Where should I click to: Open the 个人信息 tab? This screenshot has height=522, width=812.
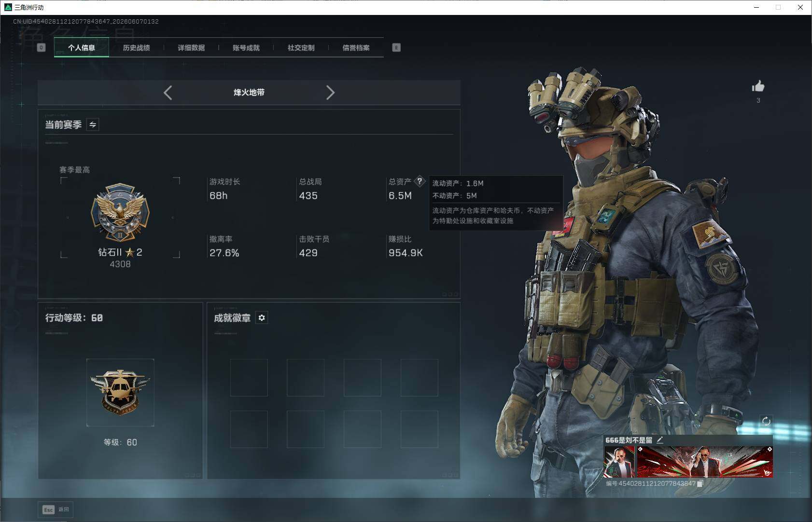click(82, 47)
